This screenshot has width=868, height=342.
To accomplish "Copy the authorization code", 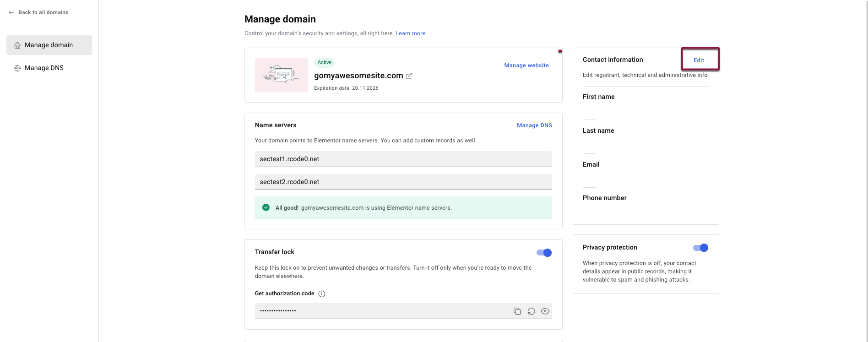I will [x=517, y=311].
